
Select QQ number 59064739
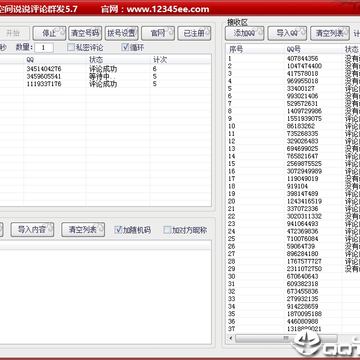pyautogui.click(x=300, y=246)
